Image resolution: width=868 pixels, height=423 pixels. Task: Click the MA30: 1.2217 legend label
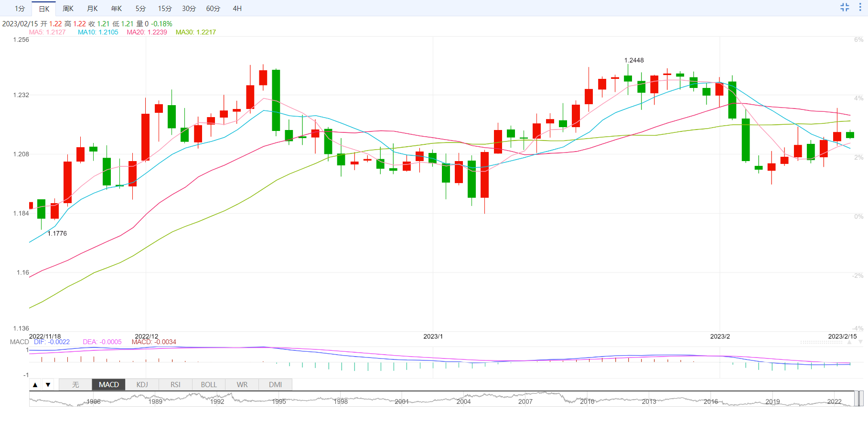pos(196,32)
